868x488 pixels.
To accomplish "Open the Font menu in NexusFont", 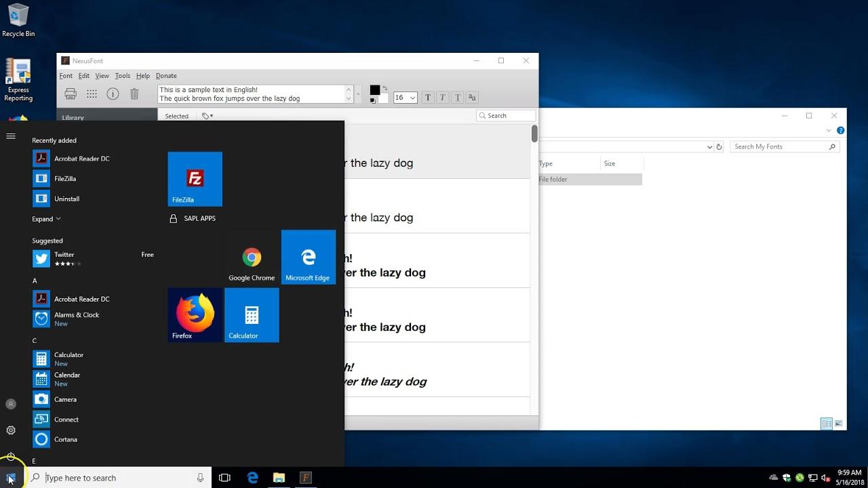I will click(66, 76).
